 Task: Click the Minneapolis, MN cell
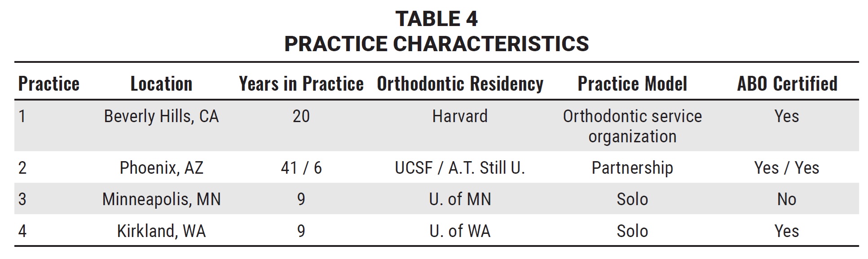pyautogui.click(x=161, y=199)
